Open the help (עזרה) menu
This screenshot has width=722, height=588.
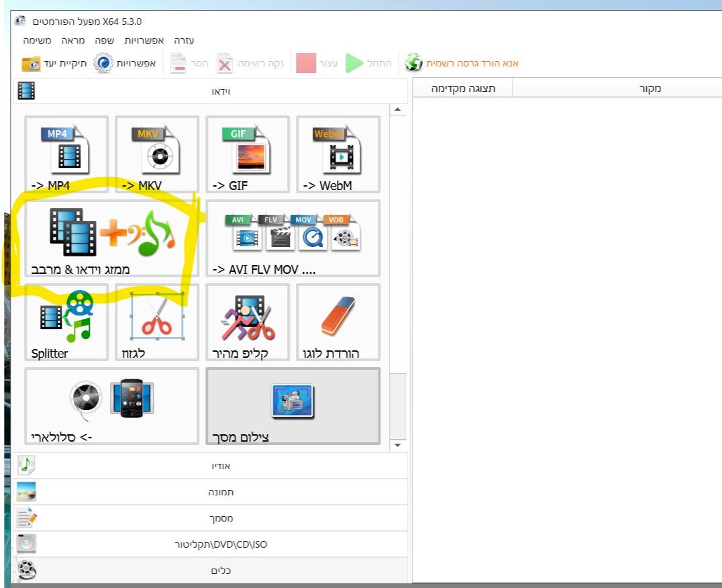pyautogui.click(x=184, y=40)
